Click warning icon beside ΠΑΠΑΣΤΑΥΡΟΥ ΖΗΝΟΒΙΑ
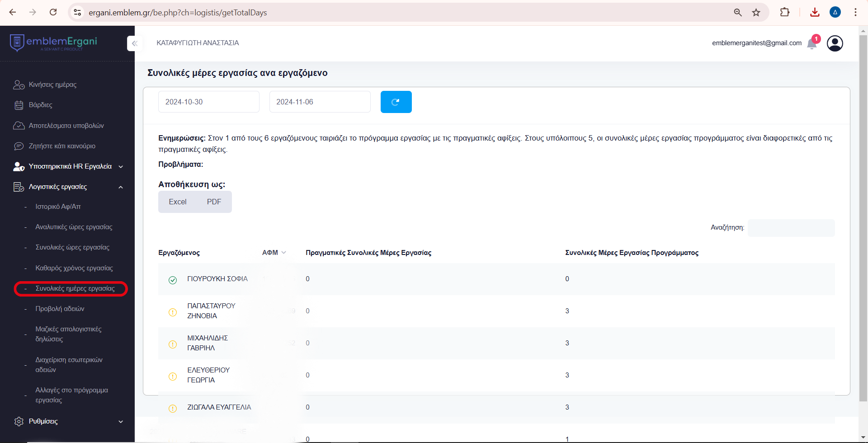868x443 pixels. coord(173,312)
